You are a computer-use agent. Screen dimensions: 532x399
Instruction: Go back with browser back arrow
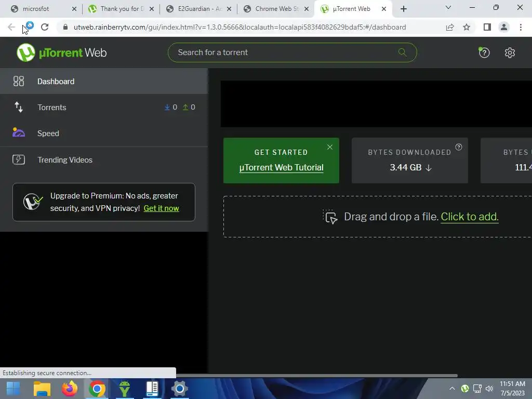(11, 27)
